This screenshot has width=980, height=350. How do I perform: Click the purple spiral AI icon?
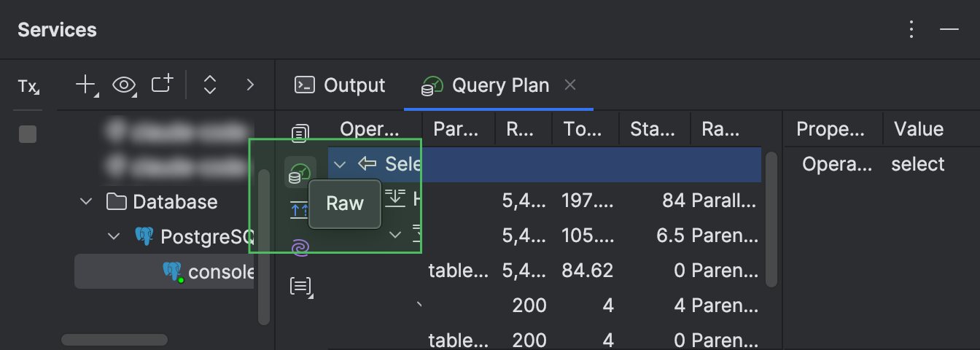[x=300, y=248]
